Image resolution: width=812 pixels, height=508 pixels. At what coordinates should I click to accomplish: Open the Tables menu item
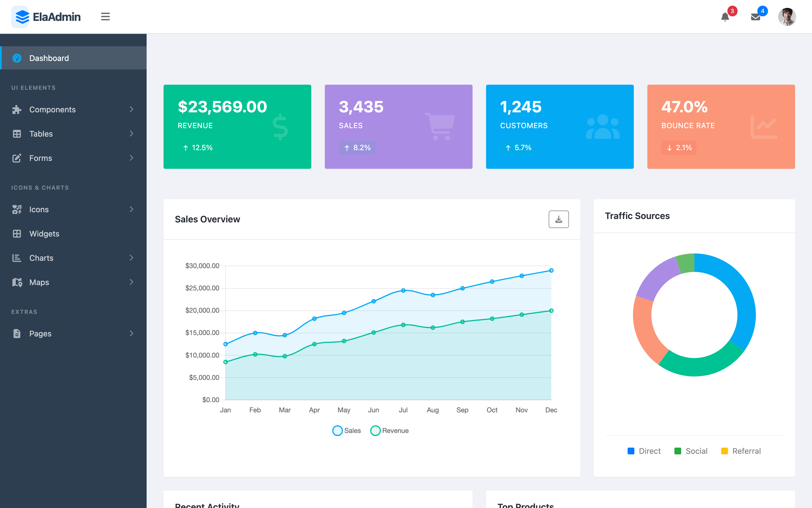73,134
